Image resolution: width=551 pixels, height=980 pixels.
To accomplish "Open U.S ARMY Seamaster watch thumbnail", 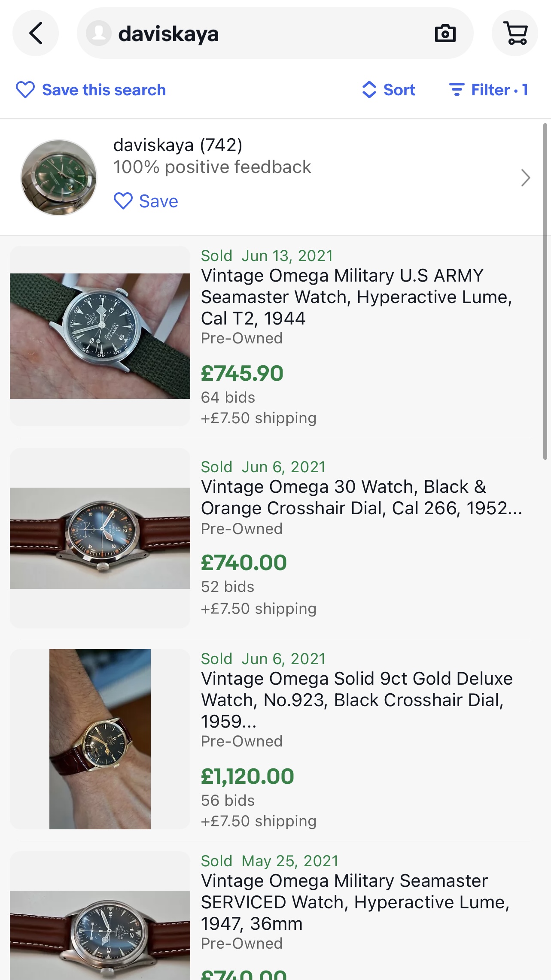I will click(100, 336).
